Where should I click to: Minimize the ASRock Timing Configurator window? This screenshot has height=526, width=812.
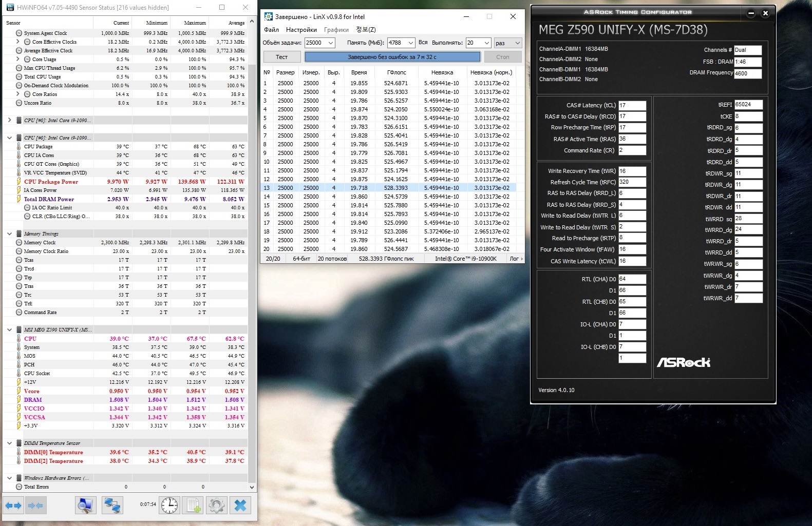(x=751, y=13)
